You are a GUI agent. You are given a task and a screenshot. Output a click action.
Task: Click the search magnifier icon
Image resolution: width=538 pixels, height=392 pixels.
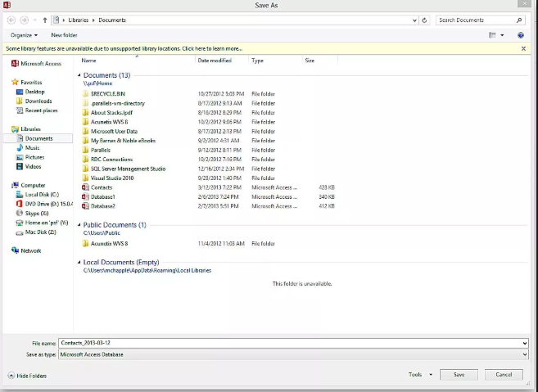pyautogui.click(x=519, y=20)
